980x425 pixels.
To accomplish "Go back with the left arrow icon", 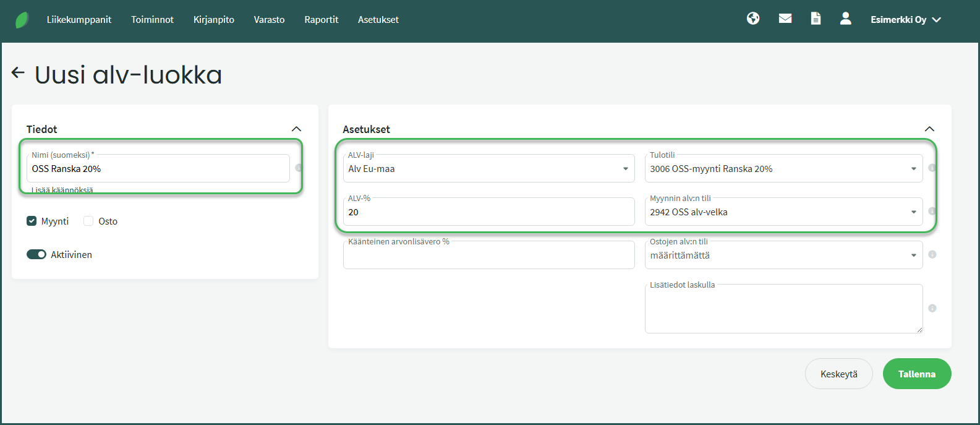I will (18, 73).
